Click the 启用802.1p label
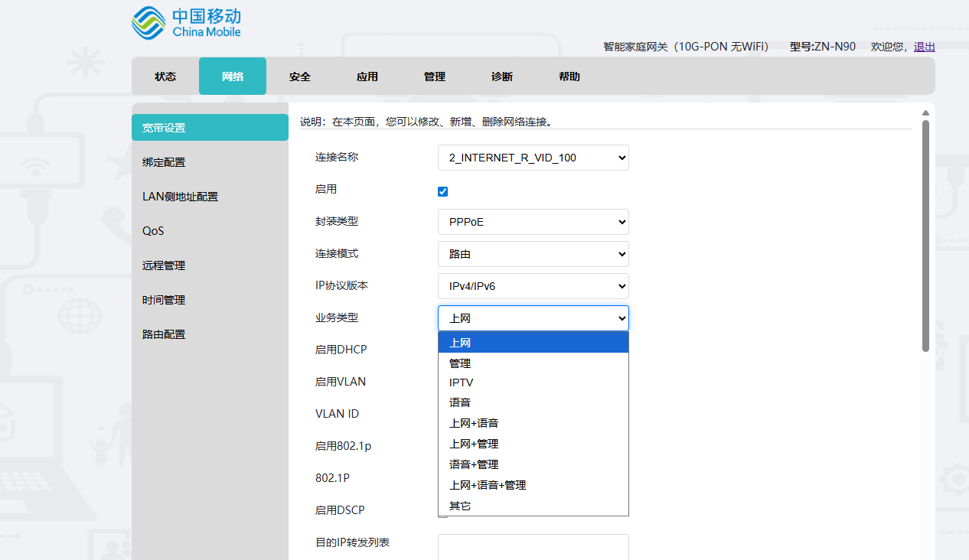This screenshot has width=969, height=560. (x=343, y=446)
